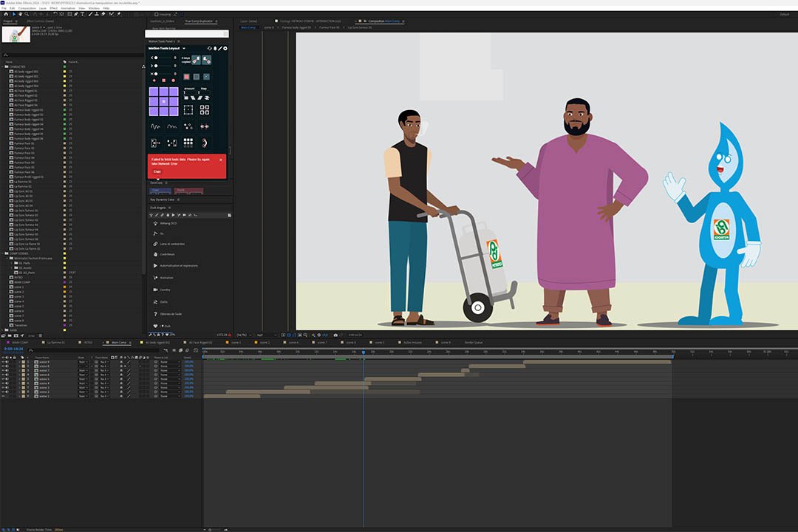Click the timeline current time indicator

[x=364, y=352]
